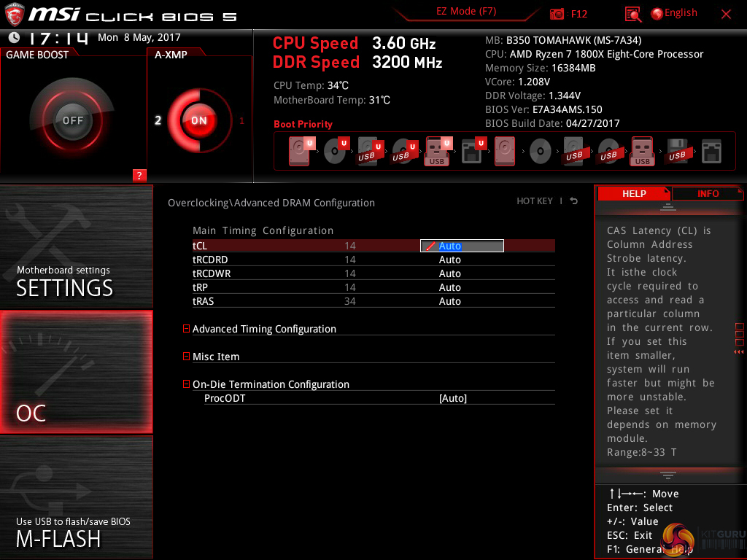Click the HOT KEY button
This screenshot has height=560, width=747.
[535, 201]
